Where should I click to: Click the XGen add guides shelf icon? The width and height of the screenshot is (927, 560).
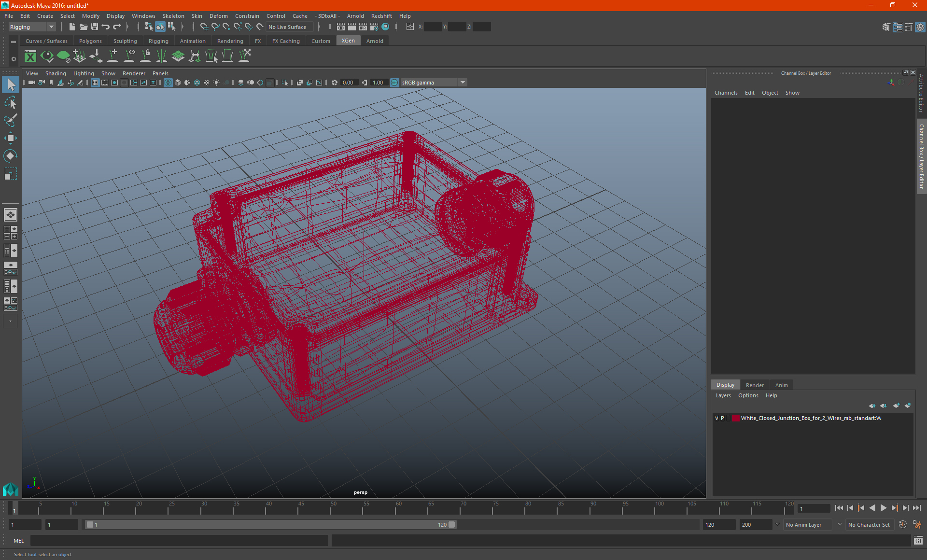pos(112,56)
